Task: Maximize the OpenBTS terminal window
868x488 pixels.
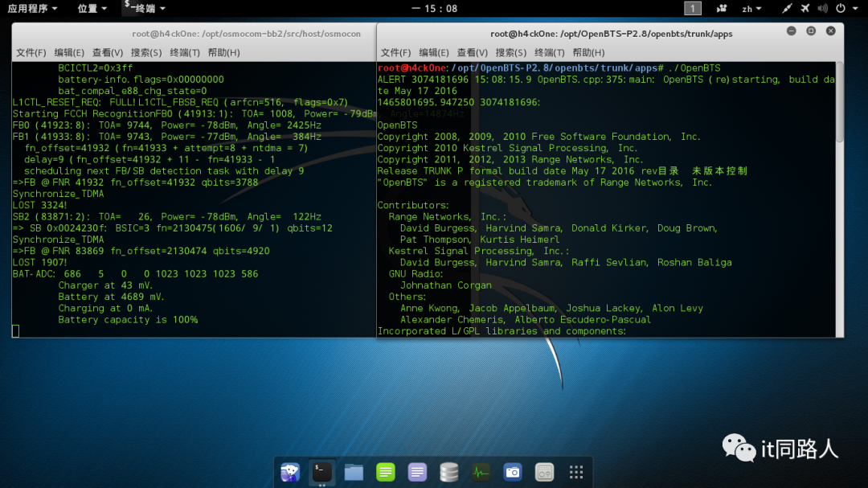Action: point(811,31)
